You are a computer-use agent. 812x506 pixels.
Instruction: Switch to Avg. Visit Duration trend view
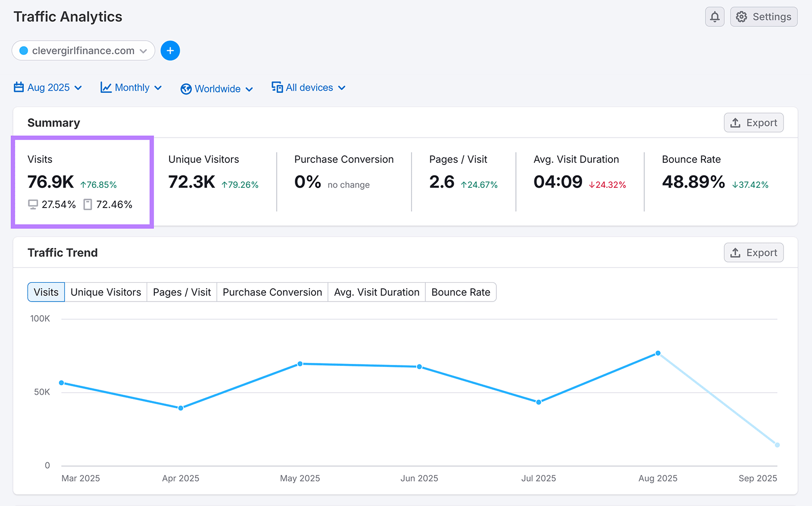(376, 292)
